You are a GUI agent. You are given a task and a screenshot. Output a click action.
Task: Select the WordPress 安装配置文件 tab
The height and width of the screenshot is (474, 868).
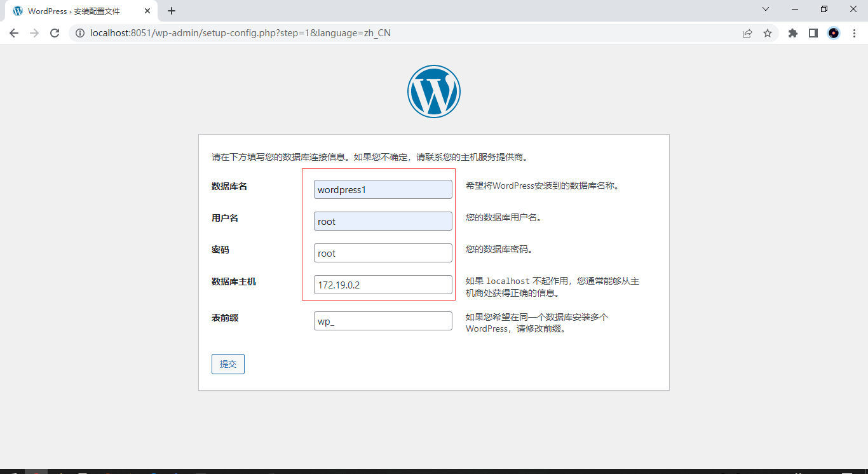[x=81, y=11]
